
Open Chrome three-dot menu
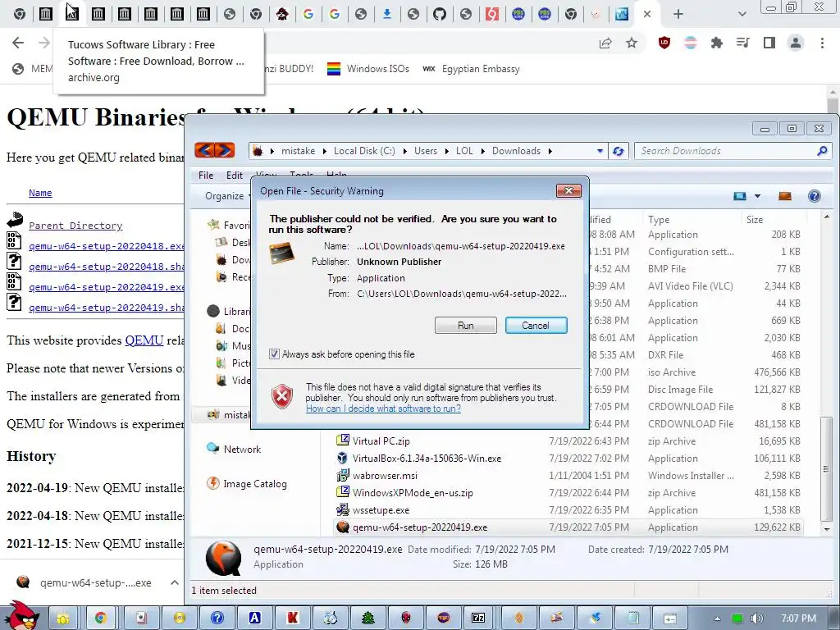click(822, 43)
